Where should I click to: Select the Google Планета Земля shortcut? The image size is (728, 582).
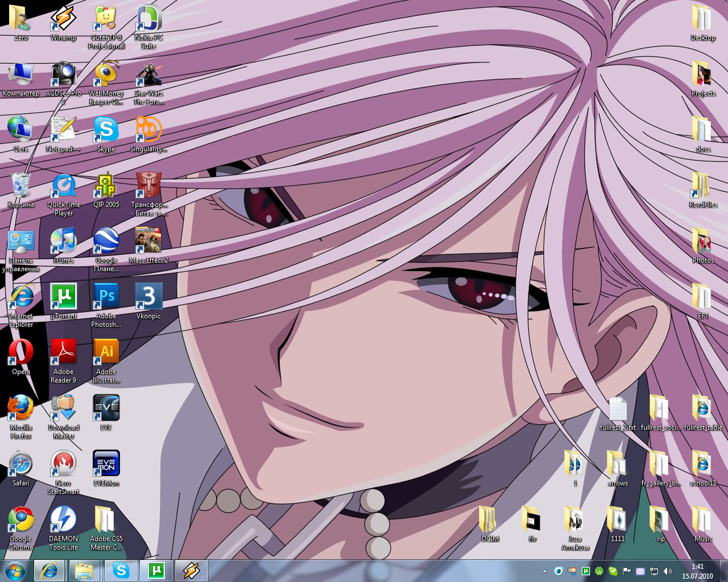(x=106, y=250)
